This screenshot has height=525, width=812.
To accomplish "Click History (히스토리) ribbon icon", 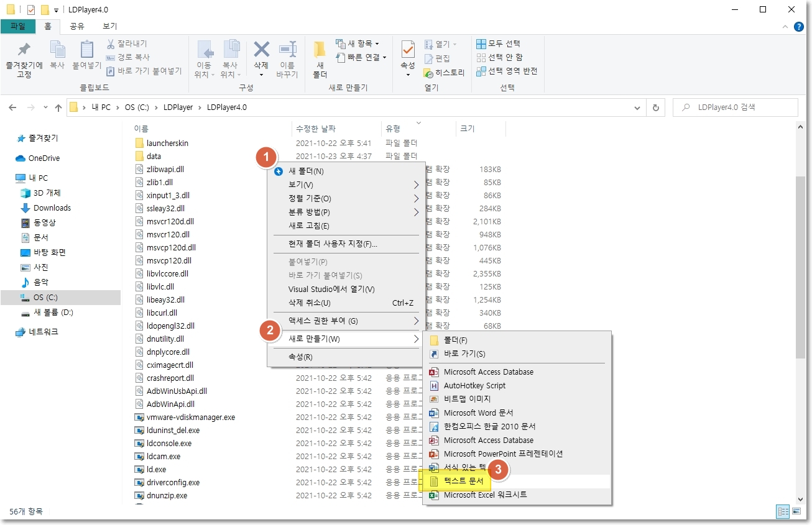I will (x=444, y=73).
